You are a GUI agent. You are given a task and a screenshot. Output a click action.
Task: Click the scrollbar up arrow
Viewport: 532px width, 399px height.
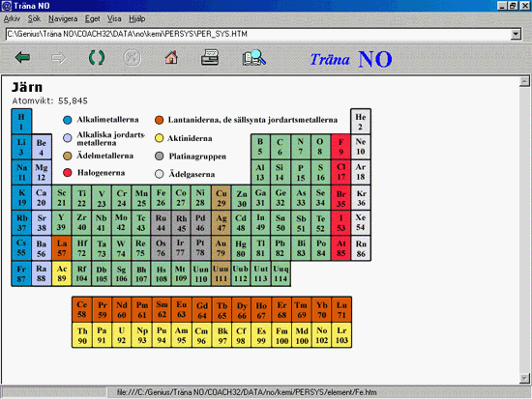pyautogui.click(x=524, y=81)
